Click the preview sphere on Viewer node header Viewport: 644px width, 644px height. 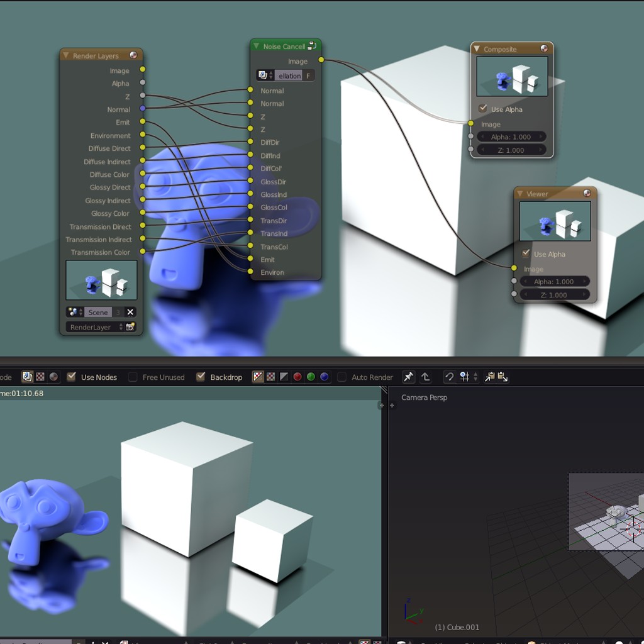click(x=587, y=194)
